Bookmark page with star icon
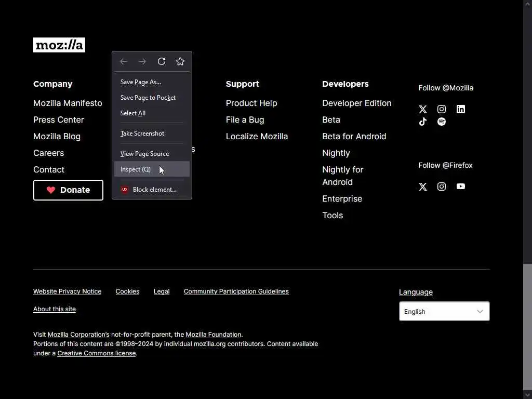Screen dimensions: 532x399 [x=180, y=61]
